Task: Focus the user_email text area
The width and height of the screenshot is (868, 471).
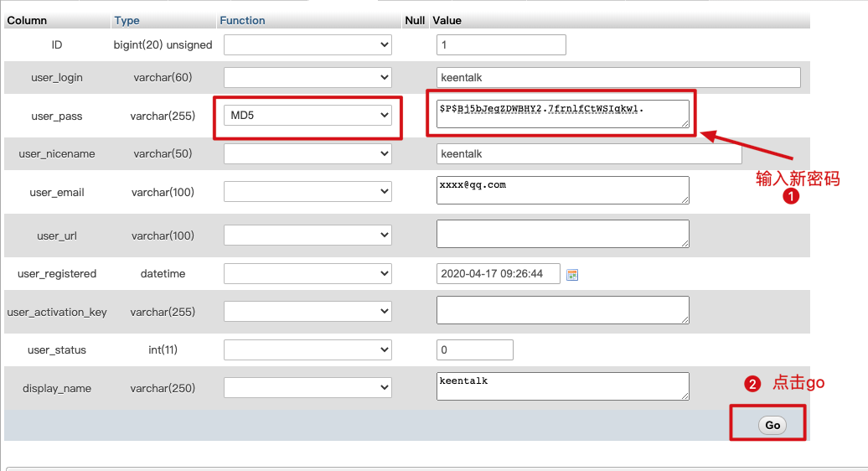Action: pos(562,190)
